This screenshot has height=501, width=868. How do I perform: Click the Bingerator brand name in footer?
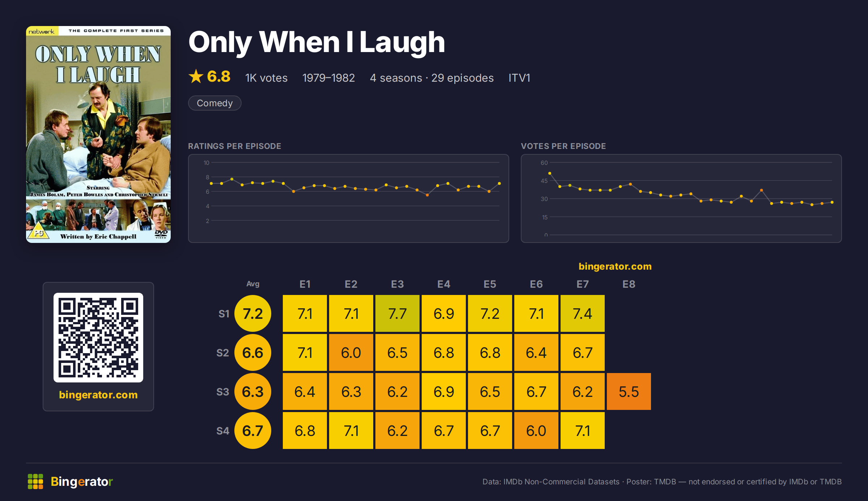point(82,481)
